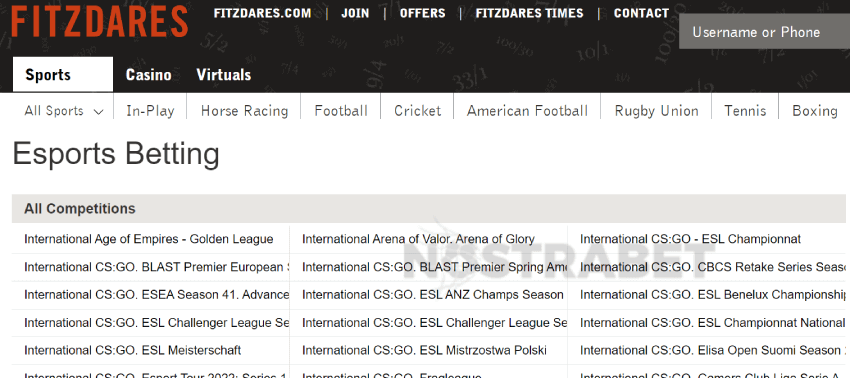Screen dimensions: 850x378
Task: Open Football betting
Action: 341,111
